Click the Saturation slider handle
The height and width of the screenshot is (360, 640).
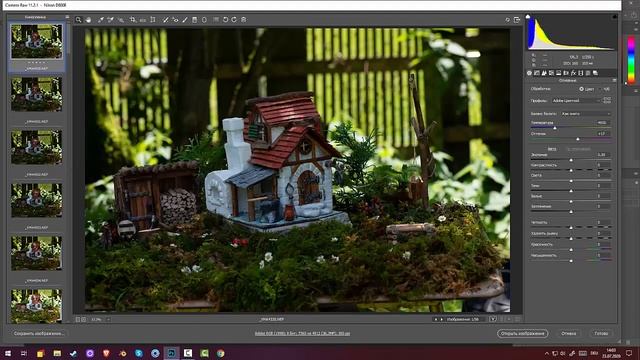571,260
